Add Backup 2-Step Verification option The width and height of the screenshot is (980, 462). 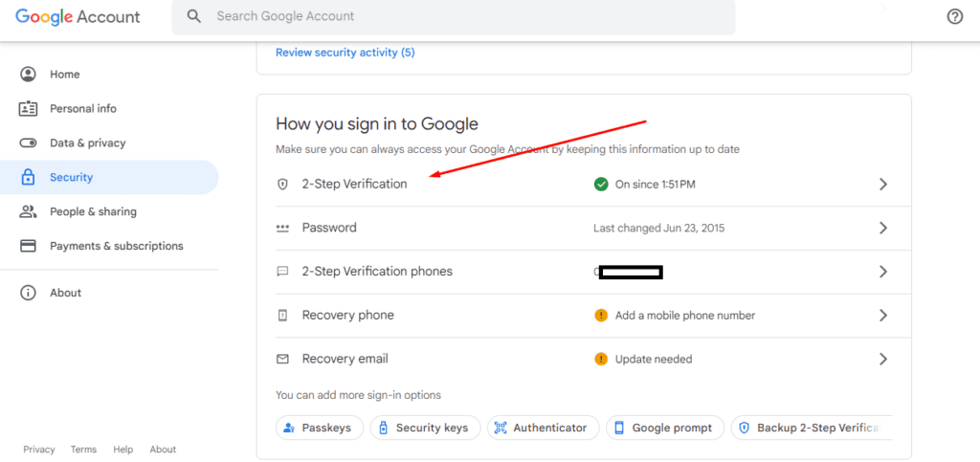point(812,428)
